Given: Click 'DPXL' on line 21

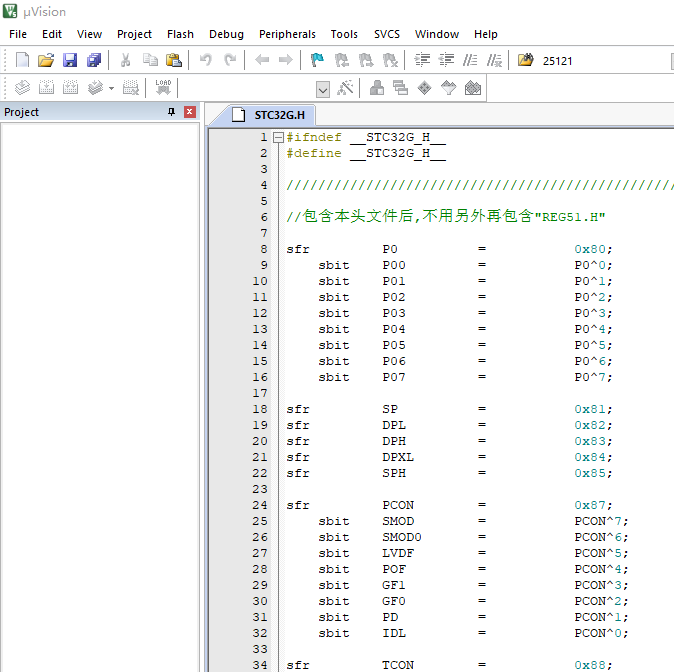Looking at the screenshot, I should click(398, 457).
